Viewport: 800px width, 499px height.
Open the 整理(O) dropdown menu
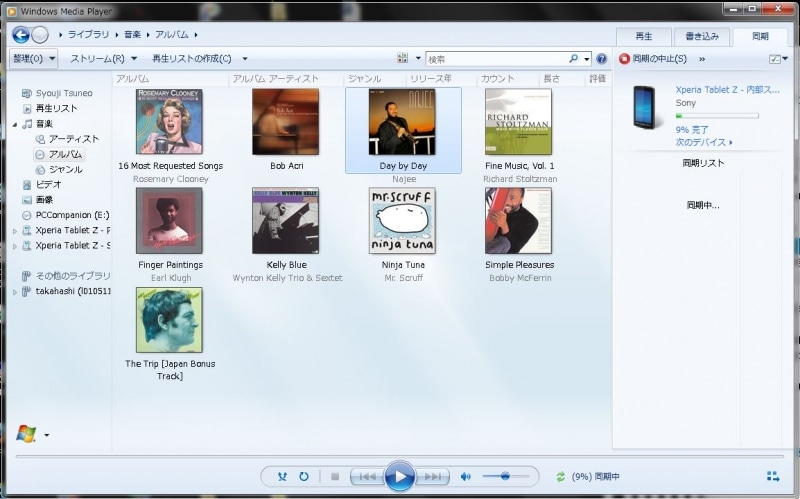[34, 59]
